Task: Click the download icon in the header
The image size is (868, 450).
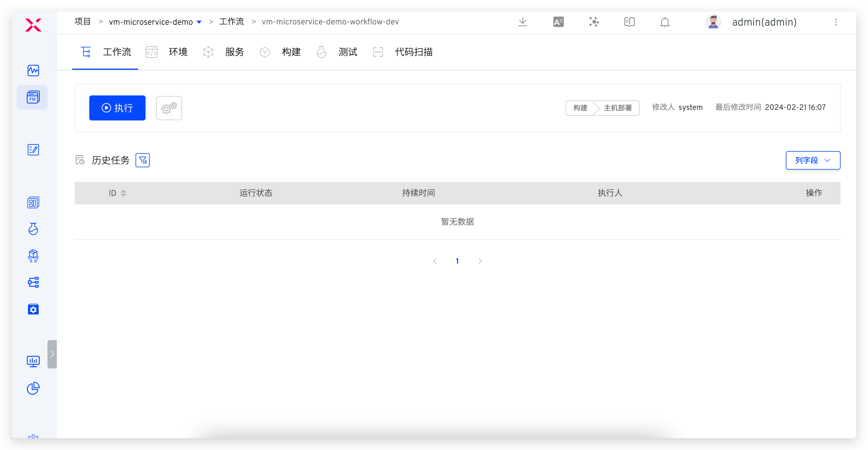Action: click(523, 22)
